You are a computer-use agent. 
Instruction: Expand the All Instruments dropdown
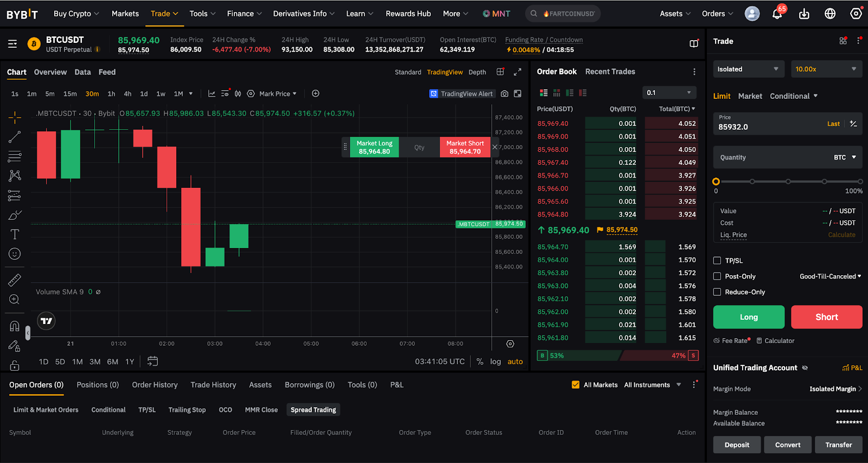click(652, 385)
